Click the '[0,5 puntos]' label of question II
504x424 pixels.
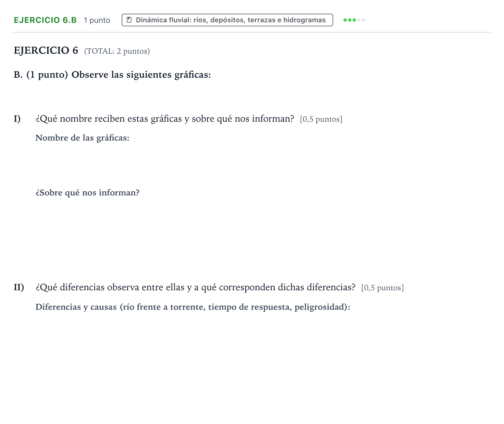click(x=383, y=288)
